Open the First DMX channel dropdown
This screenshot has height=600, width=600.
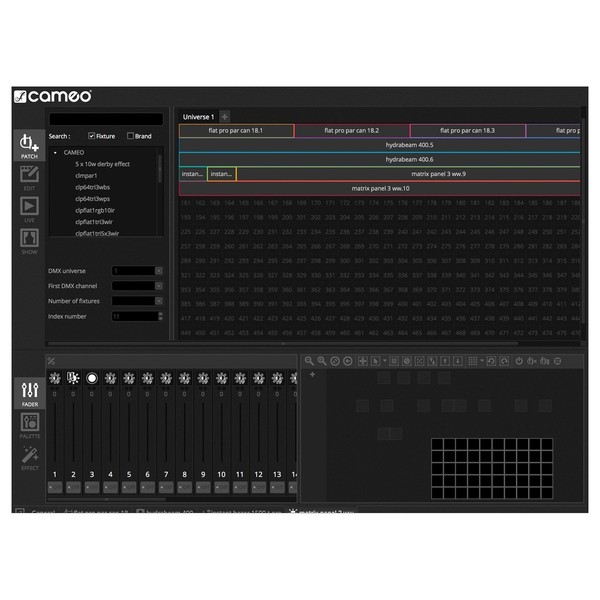159,286
